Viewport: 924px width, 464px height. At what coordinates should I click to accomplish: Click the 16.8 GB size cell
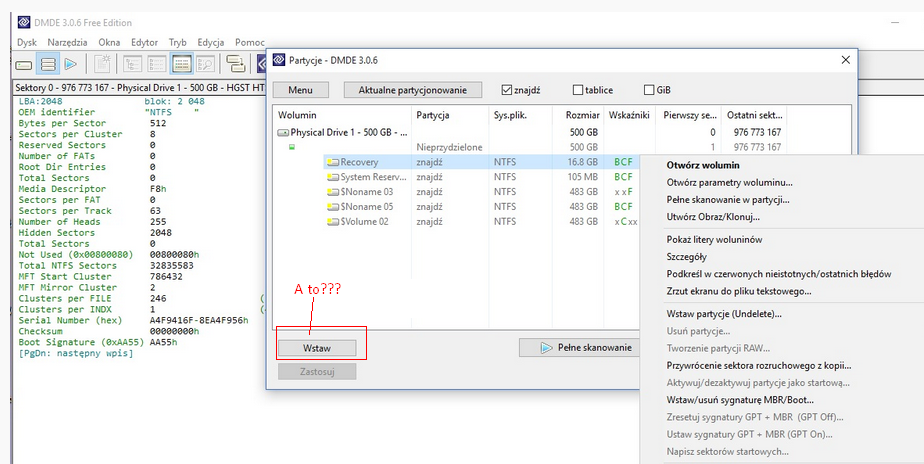click(x=582, y=162)
